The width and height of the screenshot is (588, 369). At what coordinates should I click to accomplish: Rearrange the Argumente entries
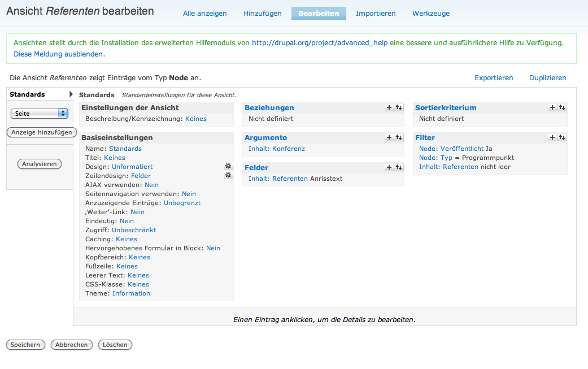[x=398, y=137]
